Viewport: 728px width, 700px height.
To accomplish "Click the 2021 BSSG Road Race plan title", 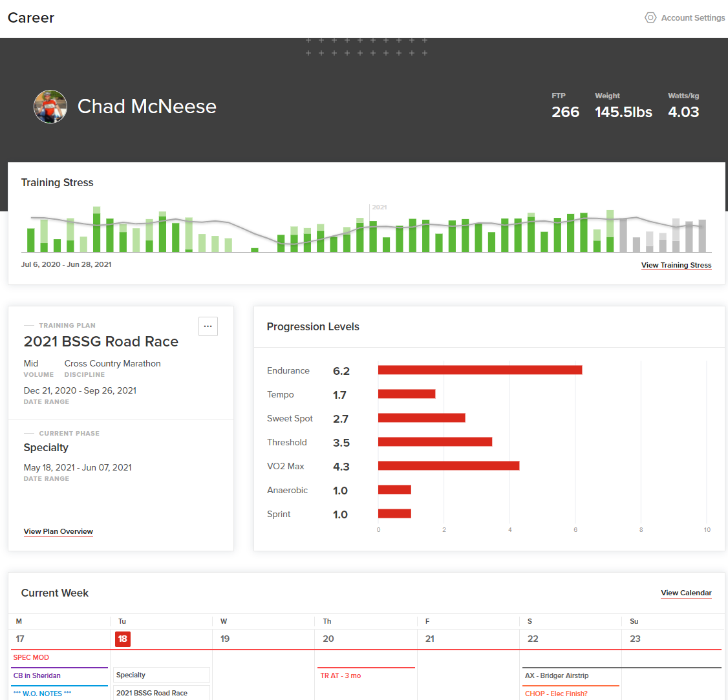I will [x=101, y=342].
